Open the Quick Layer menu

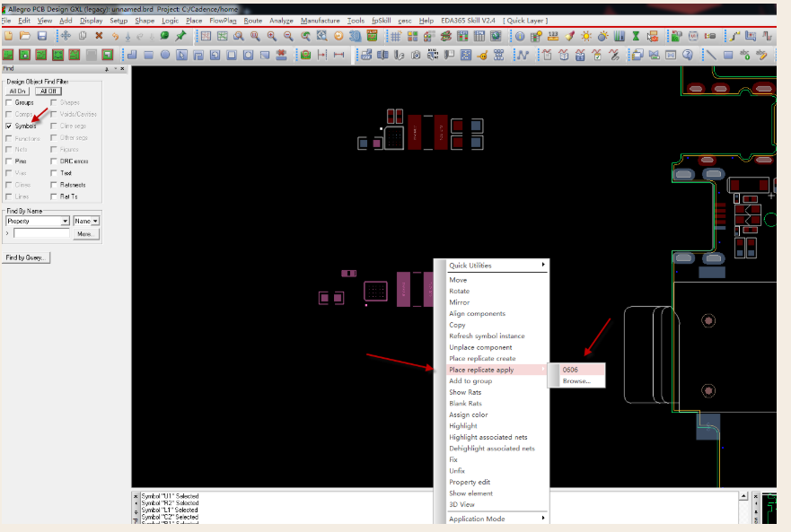(x=525, y=21)
